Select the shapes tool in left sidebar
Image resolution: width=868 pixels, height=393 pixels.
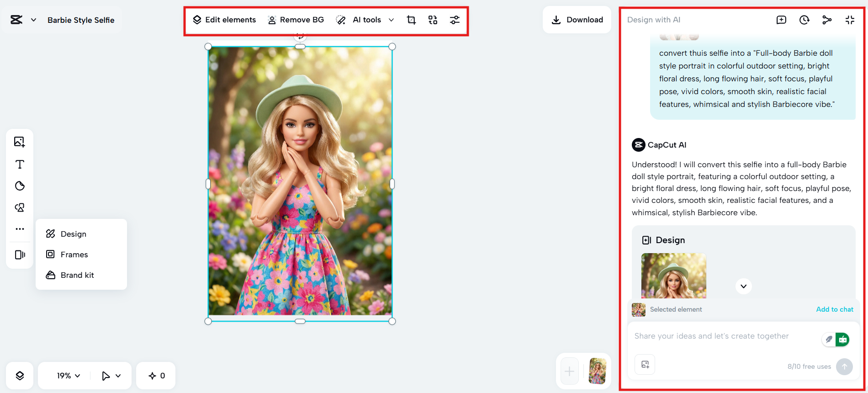pyautogui.click(x=20, y=207)
